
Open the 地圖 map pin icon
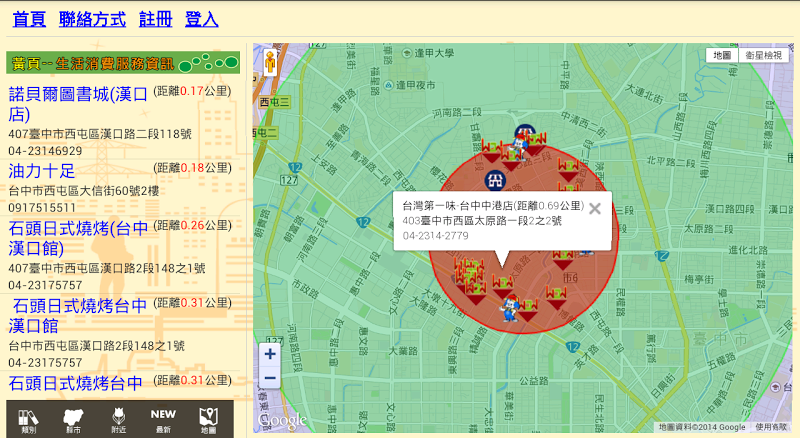[208, 421]
